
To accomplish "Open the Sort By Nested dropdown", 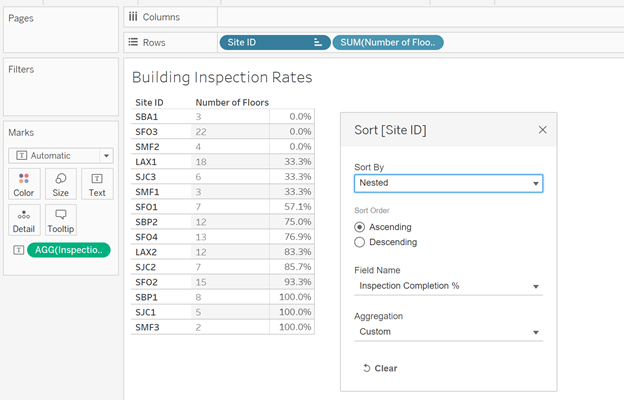I will 448,184.
